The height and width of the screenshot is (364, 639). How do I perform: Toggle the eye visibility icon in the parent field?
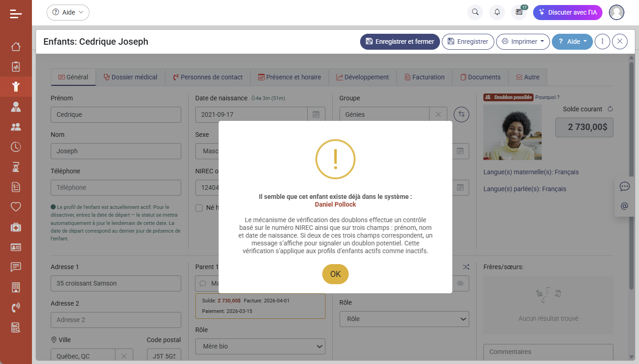point(460,283)
